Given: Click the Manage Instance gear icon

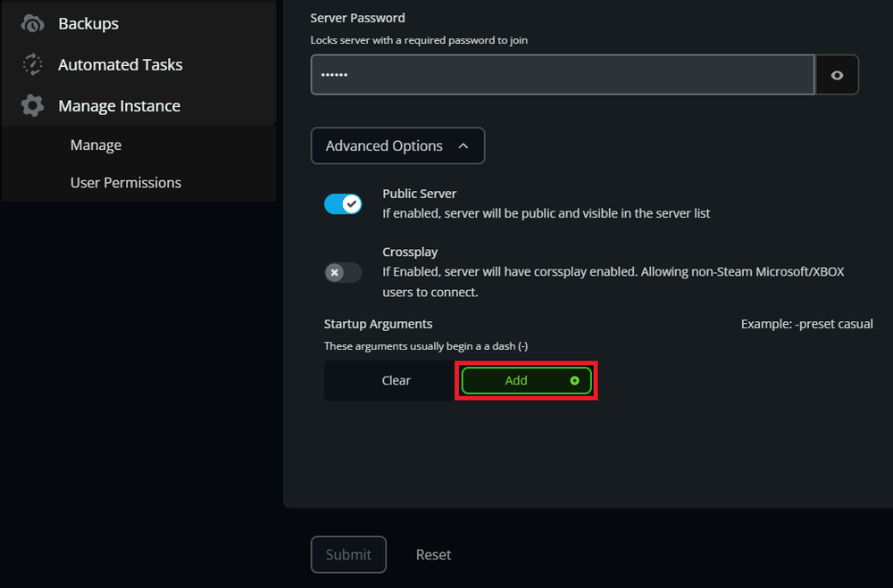Looking at the screenshot, I should point(31,105).
